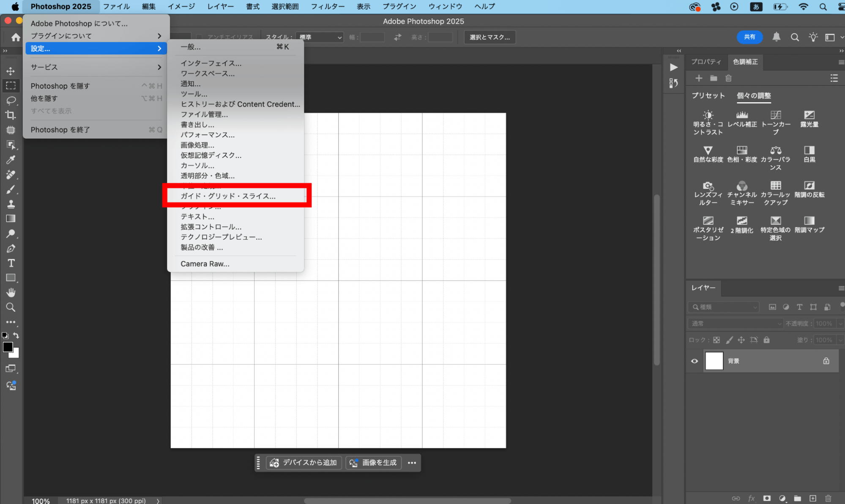Toggle lock transparent pixels in Layers panel
The height and width of the screenshot is (504, 845).
[716, 340]
